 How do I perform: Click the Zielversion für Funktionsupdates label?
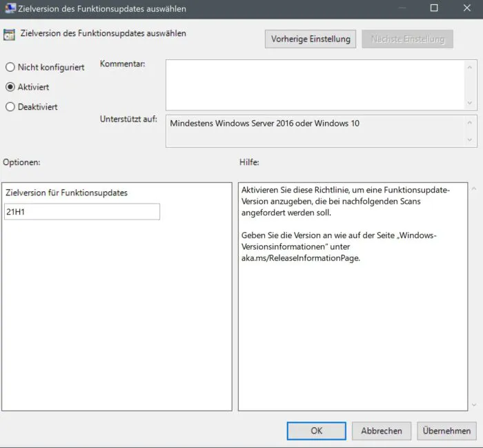[66, 193]
